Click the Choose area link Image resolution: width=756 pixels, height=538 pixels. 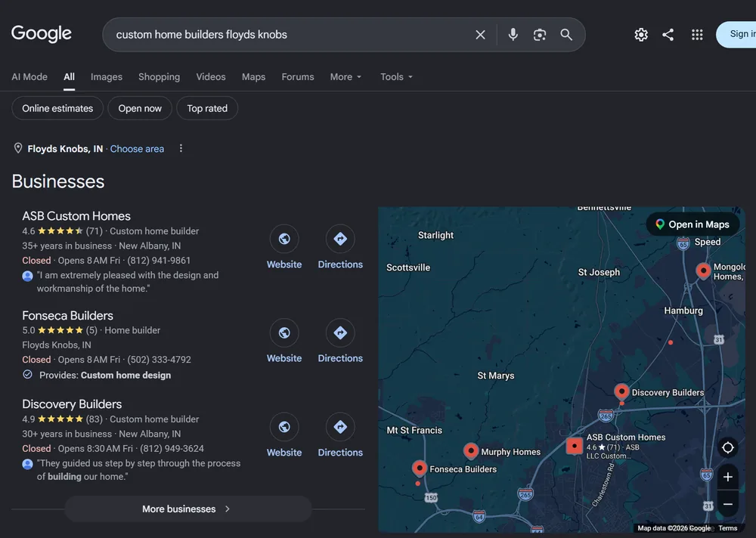pos(137,149)
